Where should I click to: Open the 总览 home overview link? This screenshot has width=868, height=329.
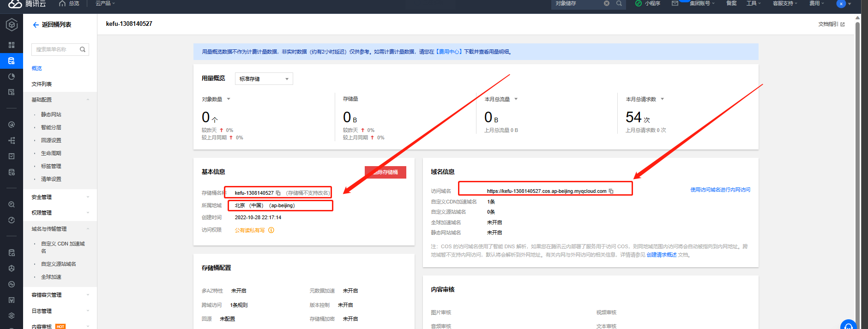pyautogui.click(x=69, y=3)
